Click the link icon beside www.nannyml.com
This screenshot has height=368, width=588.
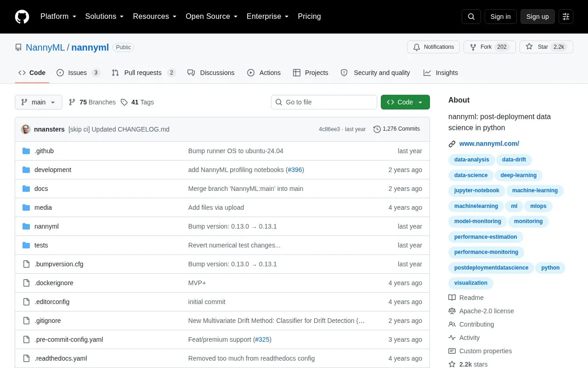point(452,144)
